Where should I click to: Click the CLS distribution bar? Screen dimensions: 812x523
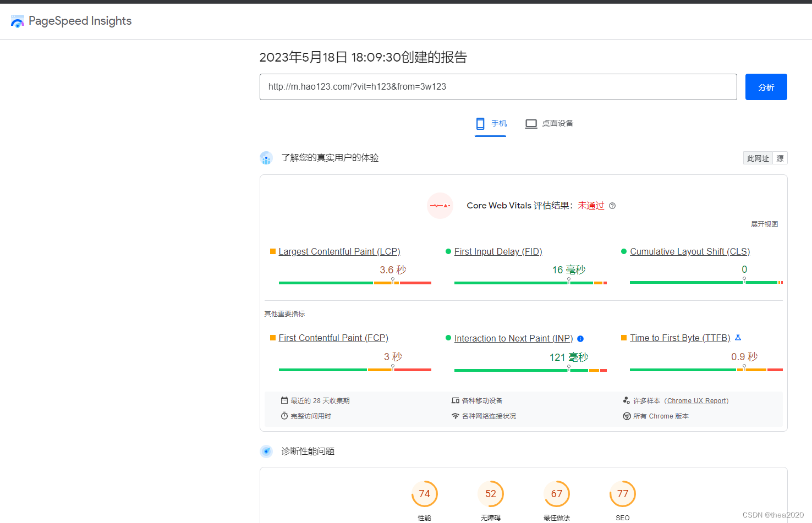coord(706,282)
